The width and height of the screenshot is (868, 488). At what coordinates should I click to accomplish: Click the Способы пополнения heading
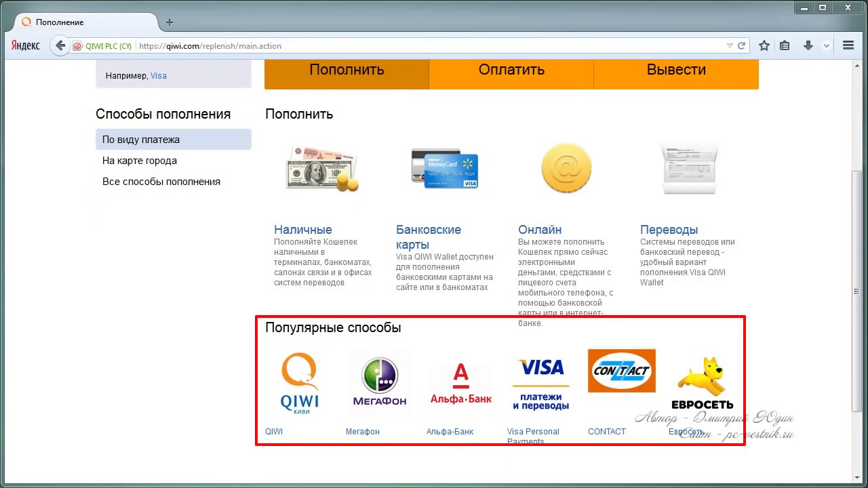click(x=163, y=115)
